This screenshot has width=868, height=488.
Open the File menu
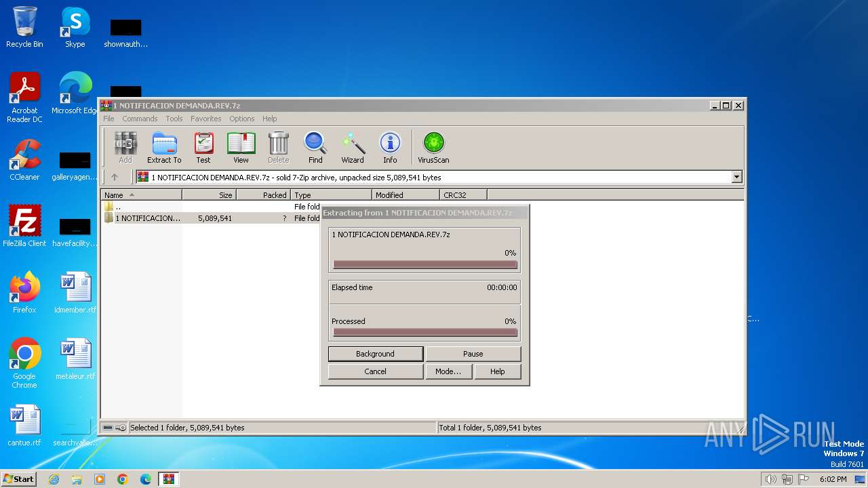point(108,119)
